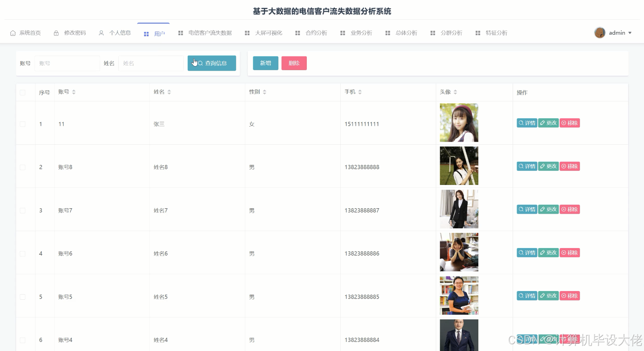The image size is (644, 351).
Task: Click 移除 for user 姓名5
Action: (570, 296)
